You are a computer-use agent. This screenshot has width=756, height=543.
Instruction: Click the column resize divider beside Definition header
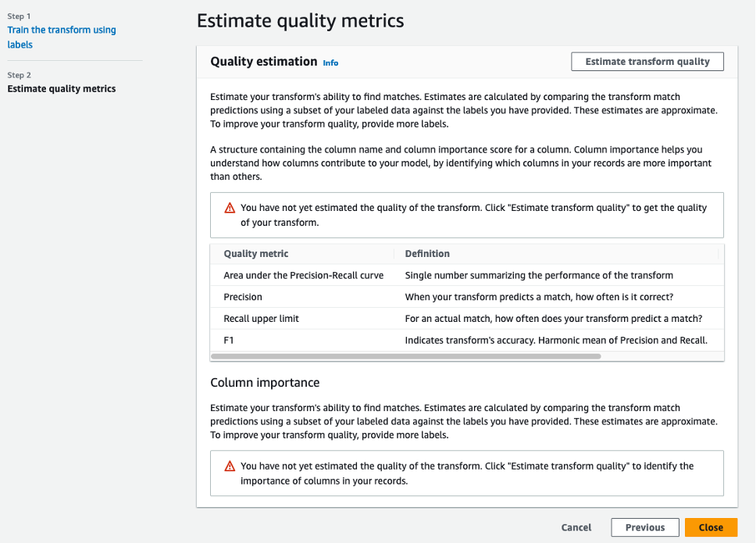(x=718, y=254)
